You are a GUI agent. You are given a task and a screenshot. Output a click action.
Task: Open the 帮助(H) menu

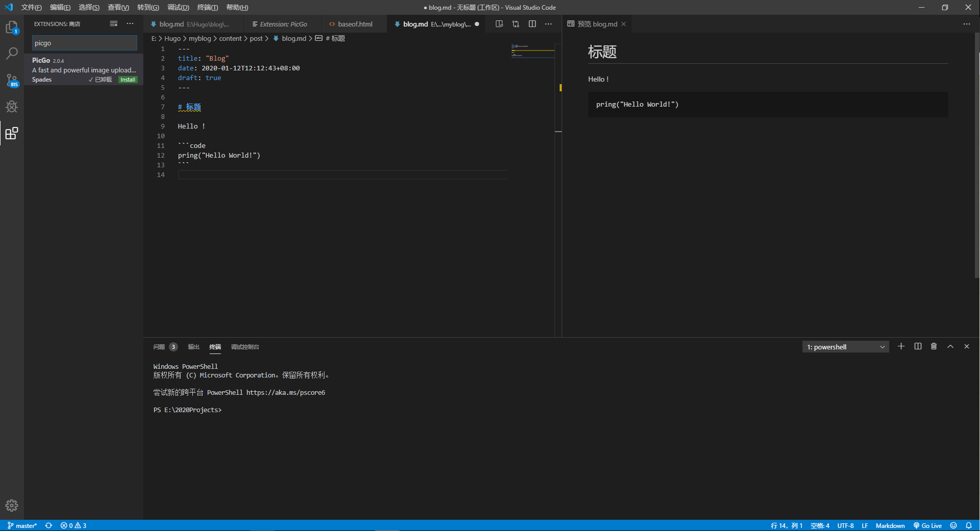point(237,7)
